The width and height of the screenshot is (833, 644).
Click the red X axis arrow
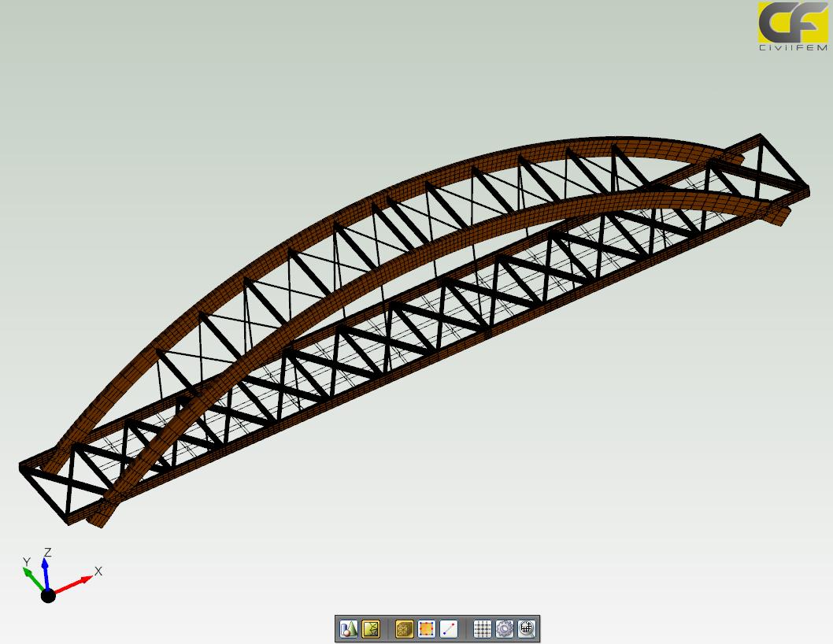75,585
